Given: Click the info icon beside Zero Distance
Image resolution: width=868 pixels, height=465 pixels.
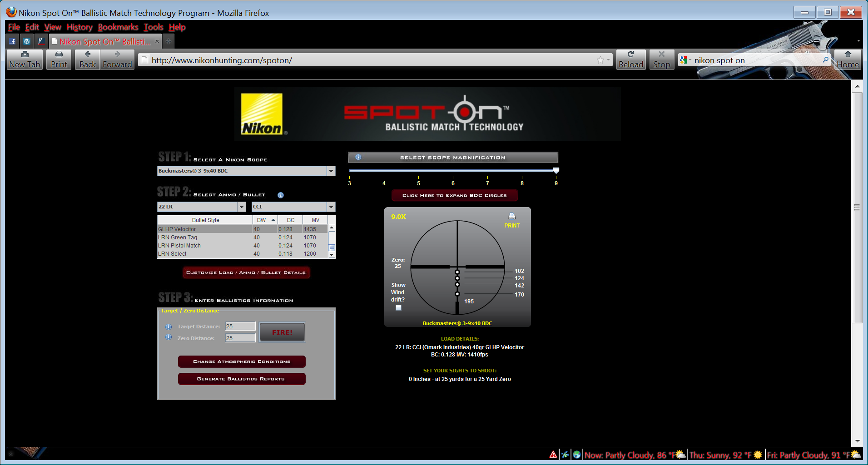Looking at the screenshot, I should [169, 337].
